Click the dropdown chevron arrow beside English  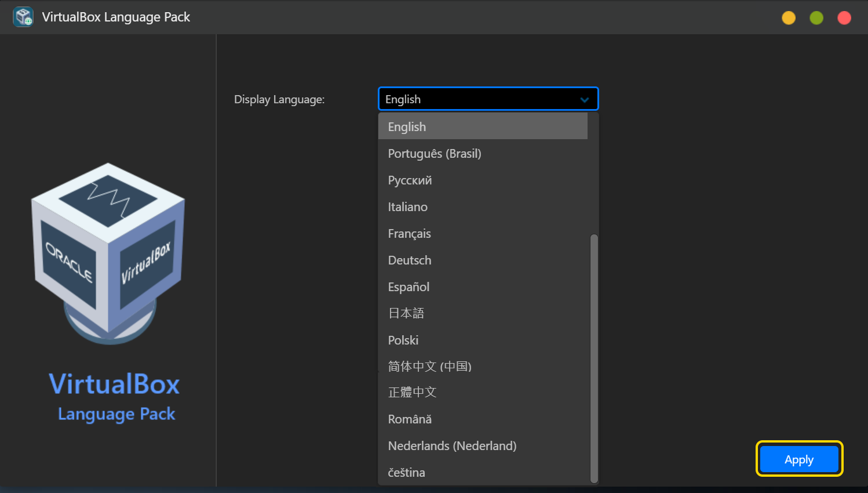pos(585,100)
